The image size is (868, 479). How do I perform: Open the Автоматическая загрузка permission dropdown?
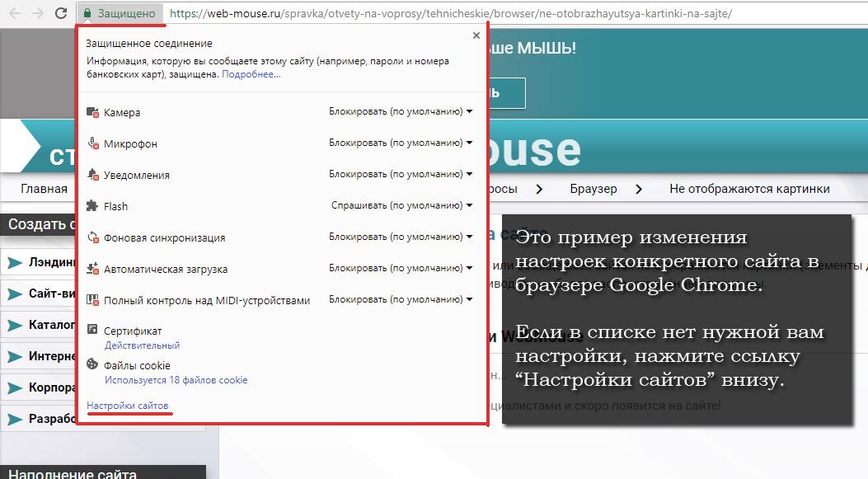(x=401, y=268)
